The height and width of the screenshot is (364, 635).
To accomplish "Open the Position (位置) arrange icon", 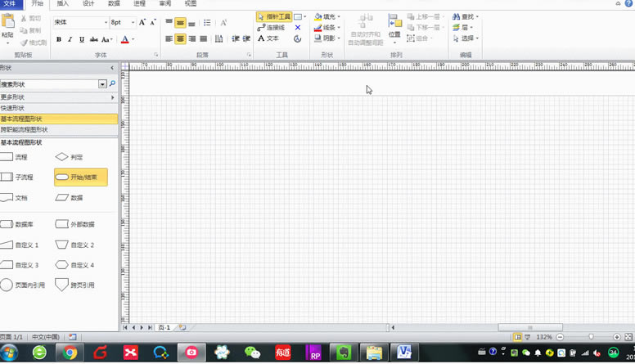I will [394, 29].
